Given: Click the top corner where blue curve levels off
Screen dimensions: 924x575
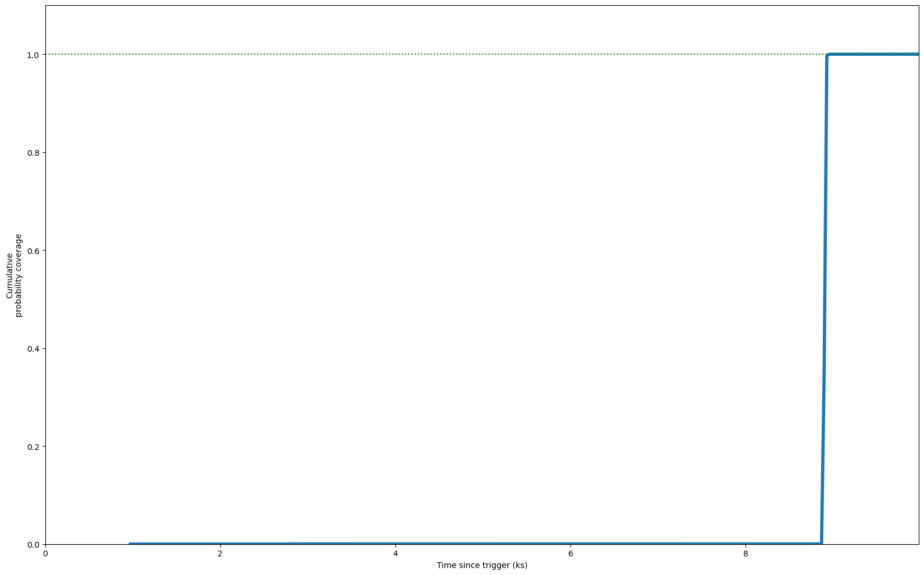Looking at the screenshot, I should coord(827,55).
